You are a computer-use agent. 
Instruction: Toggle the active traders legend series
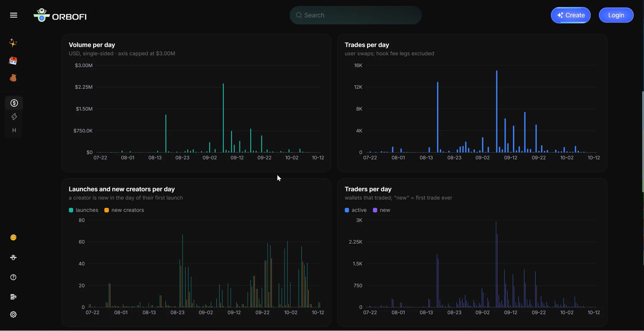point(356,210)
